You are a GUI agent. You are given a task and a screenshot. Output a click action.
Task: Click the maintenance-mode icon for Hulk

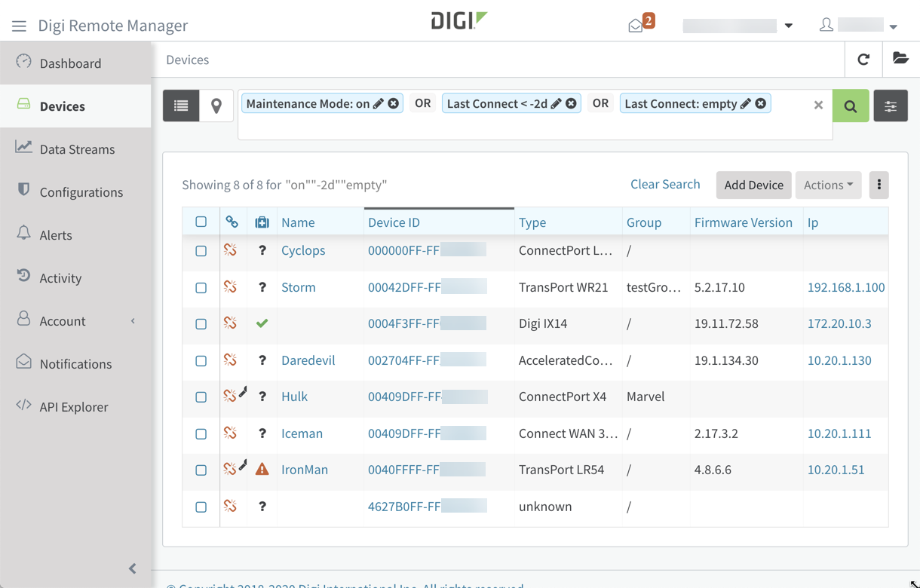[x=243, y=392]
